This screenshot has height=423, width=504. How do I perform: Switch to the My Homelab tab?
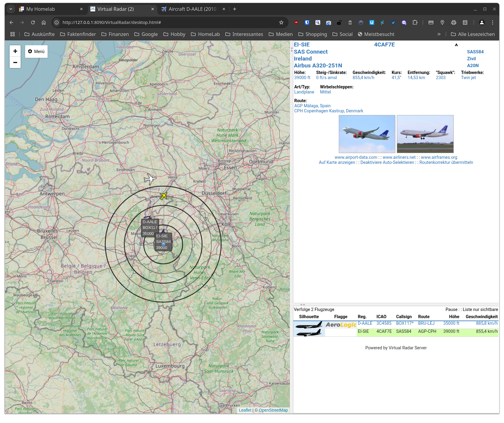[x=51, y=9]
